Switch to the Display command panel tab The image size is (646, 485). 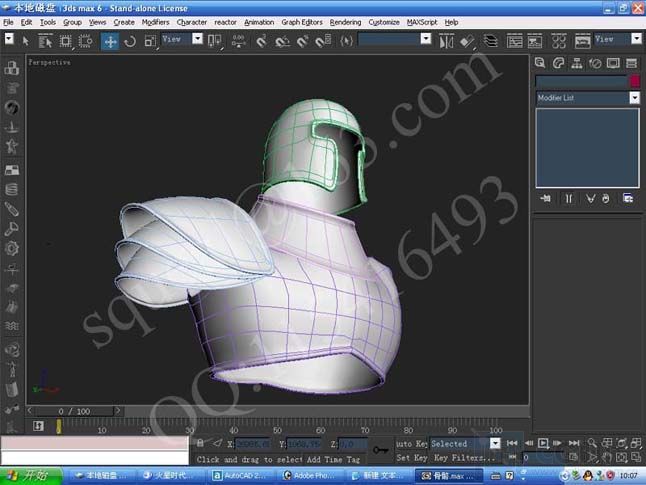(x=613, y=63)
